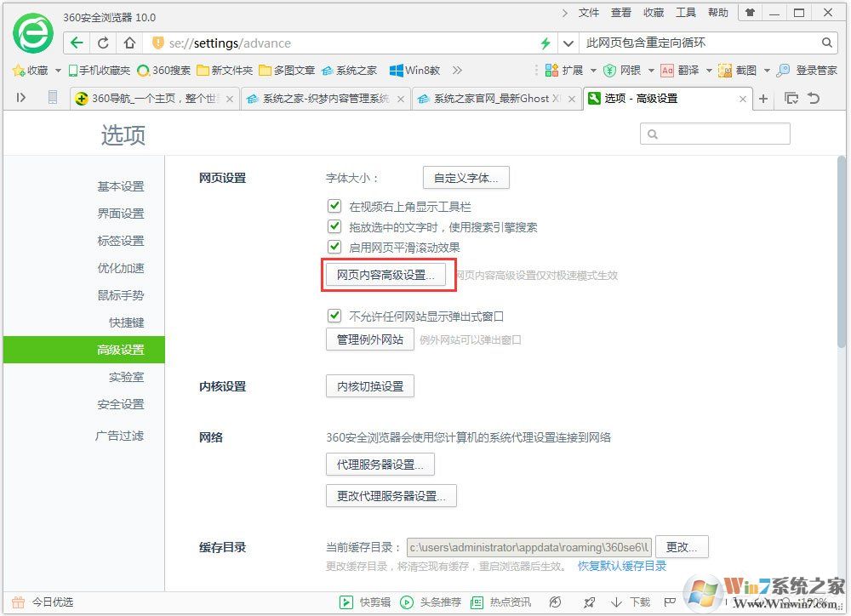Screen dimensions: 851x616
Task: Click the options page search box
Action: point(715,134)
